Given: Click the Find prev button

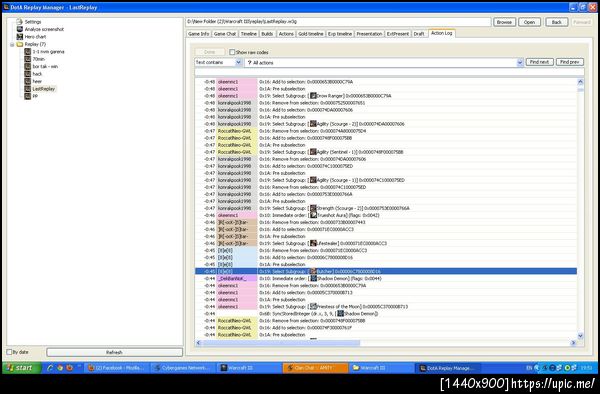Looking at the screenshot, I should click(570, 62).
